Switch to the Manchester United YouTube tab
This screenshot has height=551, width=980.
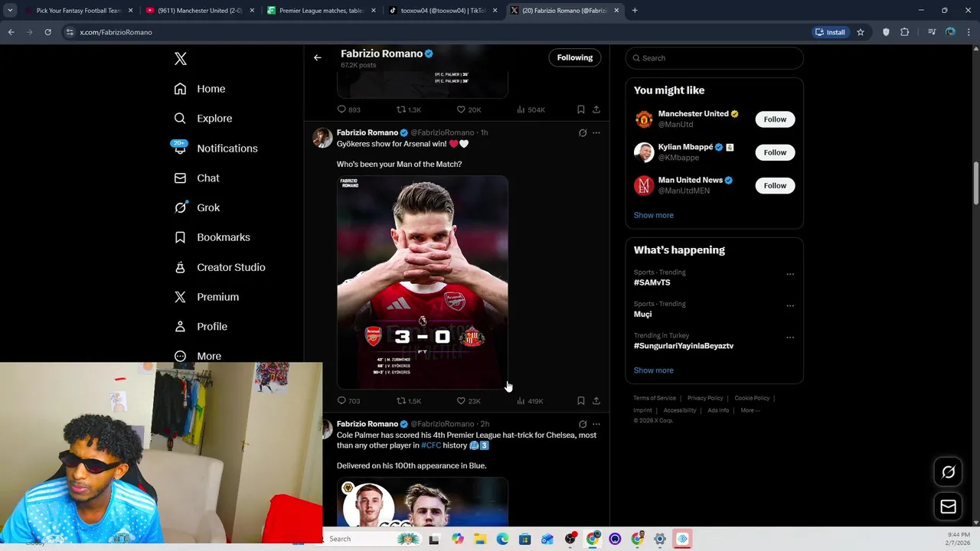point(200,11)
